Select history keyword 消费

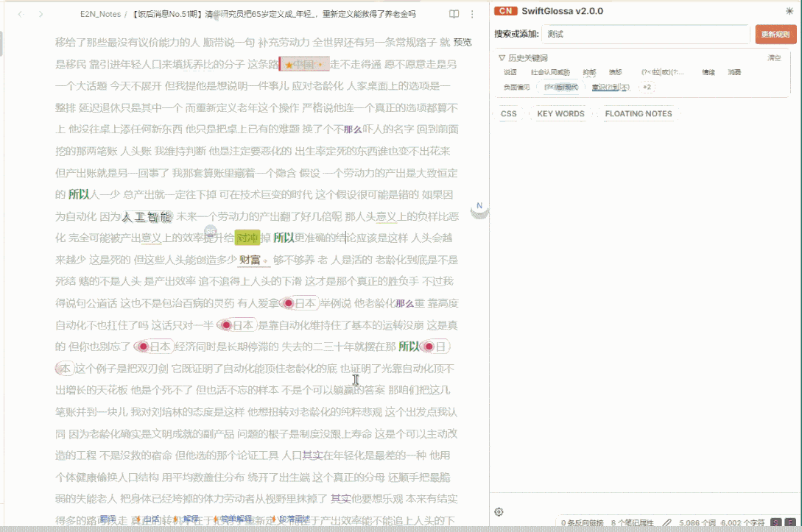734,72
